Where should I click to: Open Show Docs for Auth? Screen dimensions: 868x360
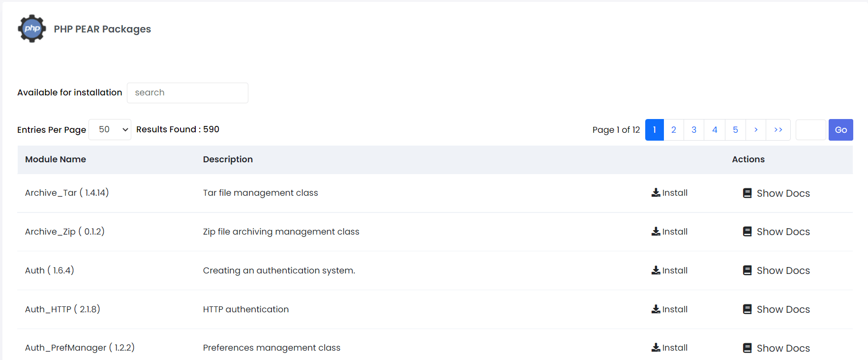tap(783, 270)
